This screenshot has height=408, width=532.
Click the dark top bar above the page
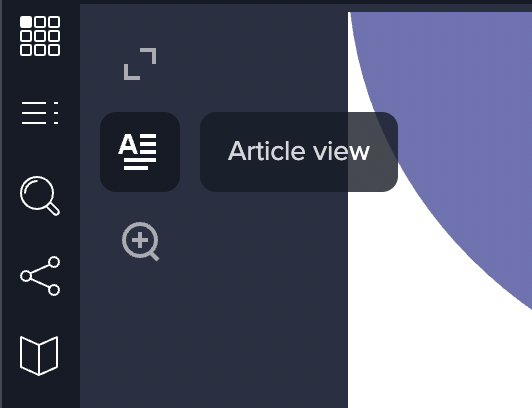click(305, 2)
